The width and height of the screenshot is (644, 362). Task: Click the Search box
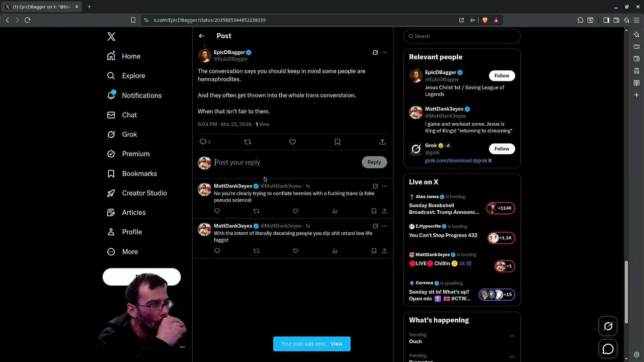click(462, 36)
